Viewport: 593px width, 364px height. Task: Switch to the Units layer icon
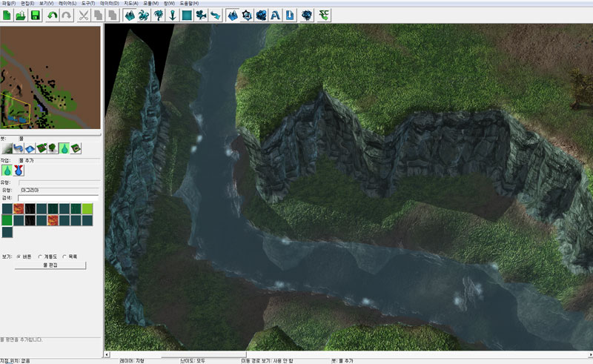[x=144, y=16]
